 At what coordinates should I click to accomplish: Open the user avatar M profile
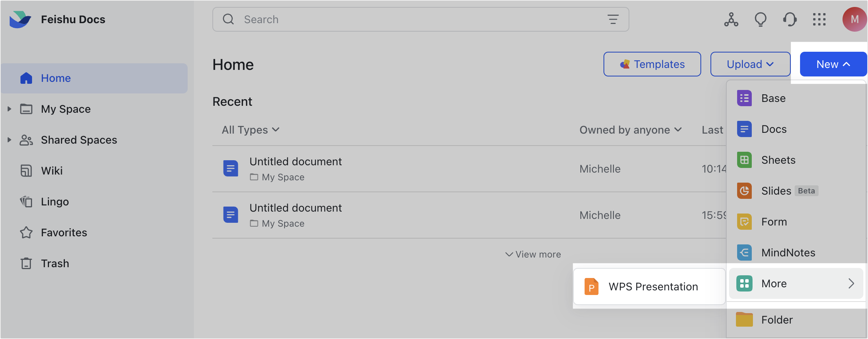point(854,19)
